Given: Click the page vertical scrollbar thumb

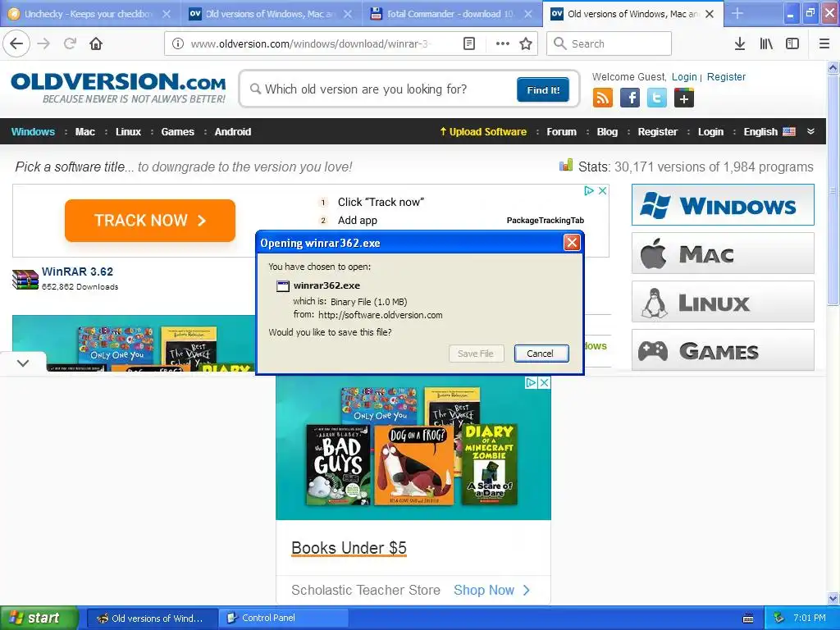Looking at the screenshot, I should tap(833, 189).
